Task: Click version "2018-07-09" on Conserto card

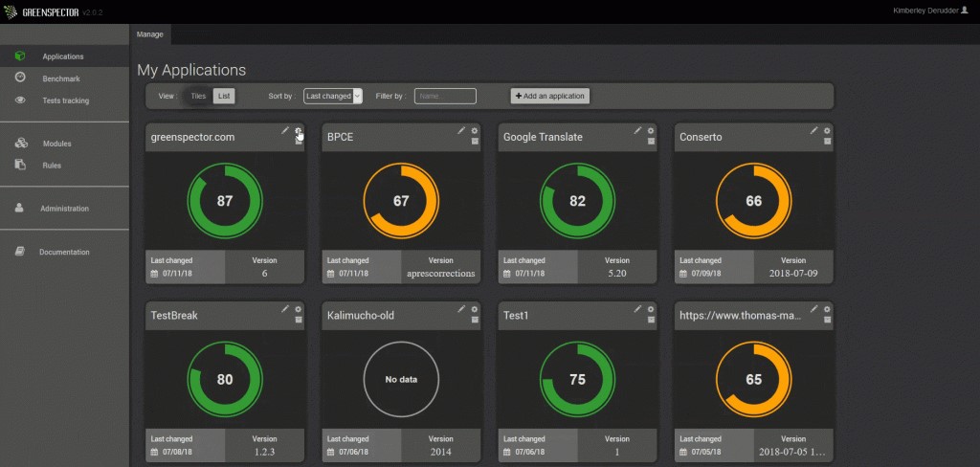Action: pos(793,274)
